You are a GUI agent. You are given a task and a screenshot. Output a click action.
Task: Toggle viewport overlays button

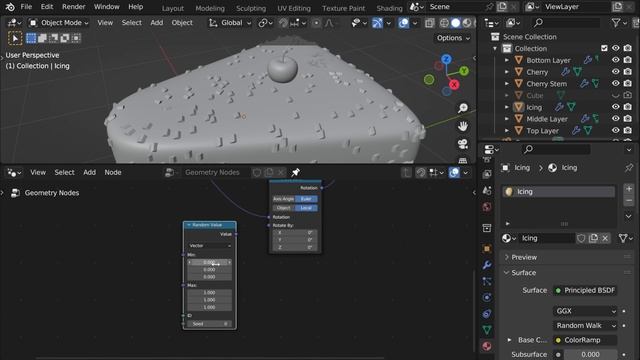[404, 23]
